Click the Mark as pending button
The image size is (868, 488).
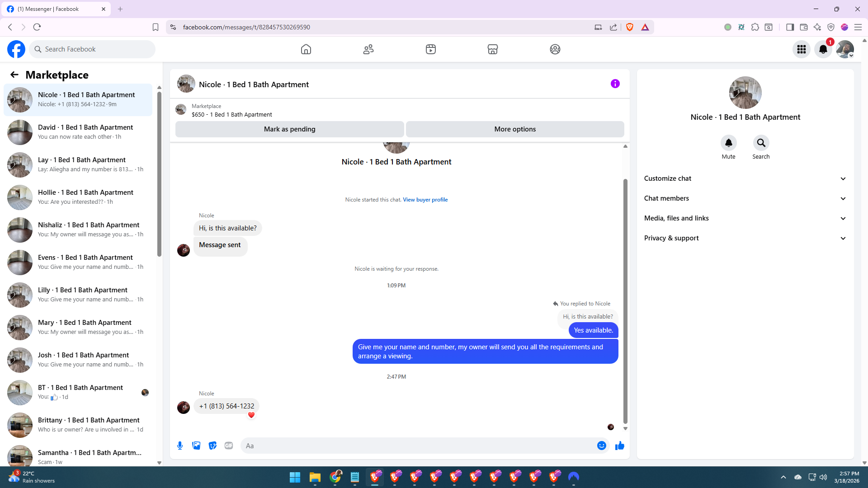[x=289, y=129]
